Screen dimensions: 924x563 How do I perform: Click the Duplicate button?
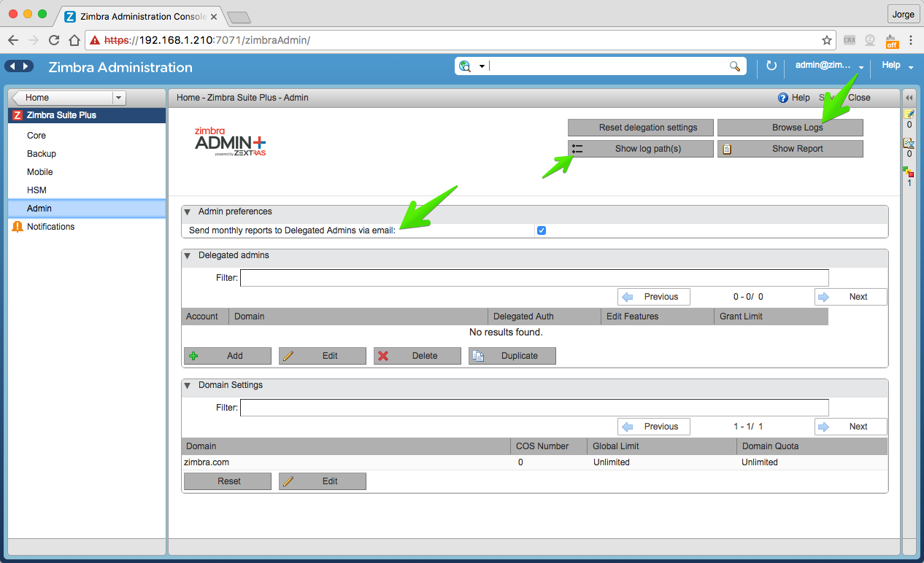[512, 356]
